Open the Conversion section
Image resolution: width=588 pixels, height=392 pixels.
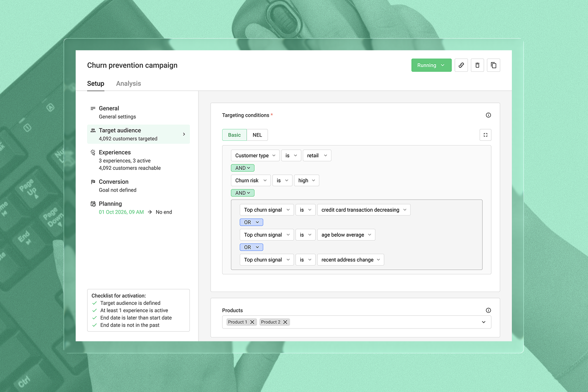138,186
